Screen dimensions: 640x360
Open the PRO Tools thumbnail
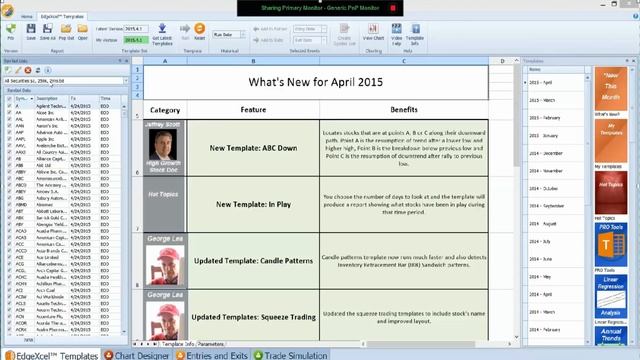point(611,244)
